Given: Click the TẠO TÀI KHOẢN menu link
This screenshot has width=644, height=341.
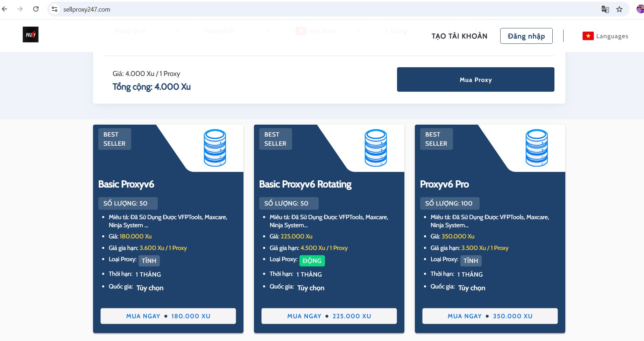Looking at the screenshot, I should (x=459, y=36).
